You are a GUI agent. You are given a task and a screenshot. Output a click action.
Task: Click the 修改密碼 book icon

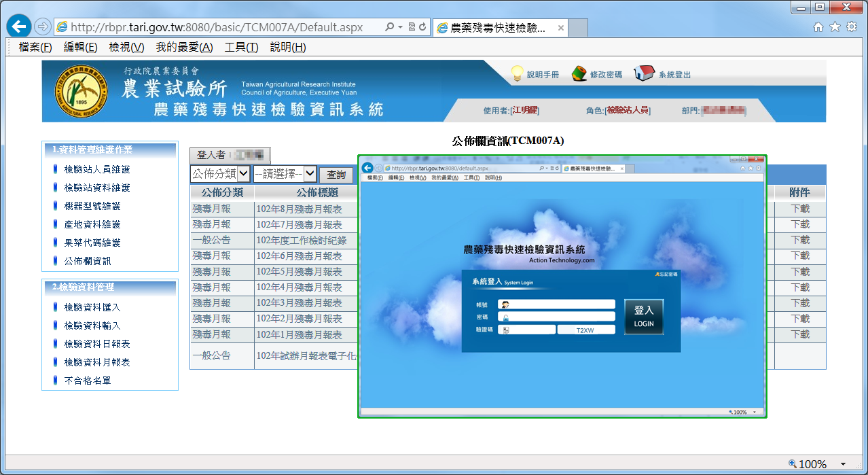point(579,73)
